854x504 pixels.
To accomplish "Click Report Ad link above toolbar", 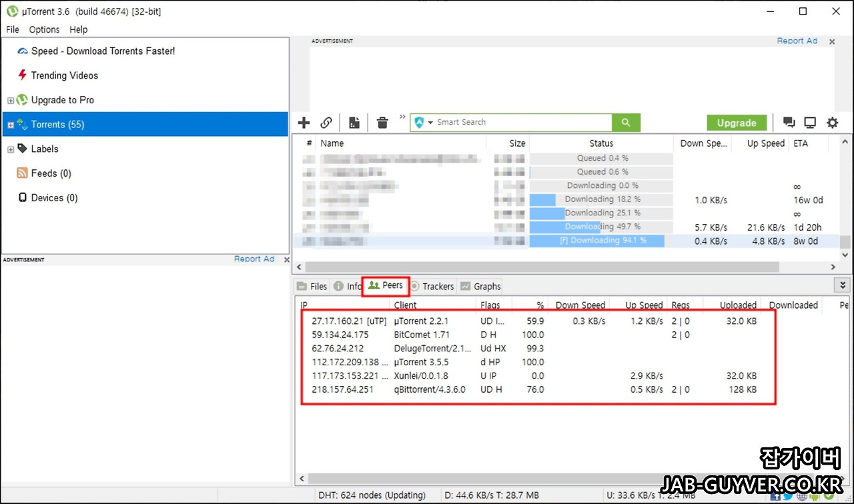I will pos(797,41).
